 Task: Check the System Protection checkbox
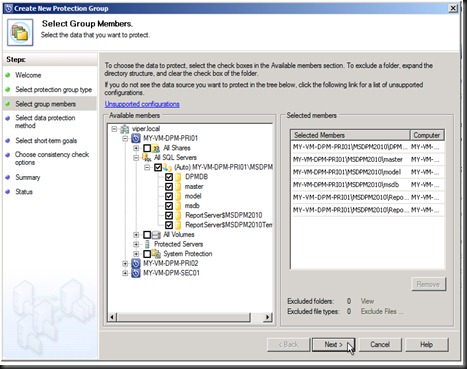pos(147,254)
